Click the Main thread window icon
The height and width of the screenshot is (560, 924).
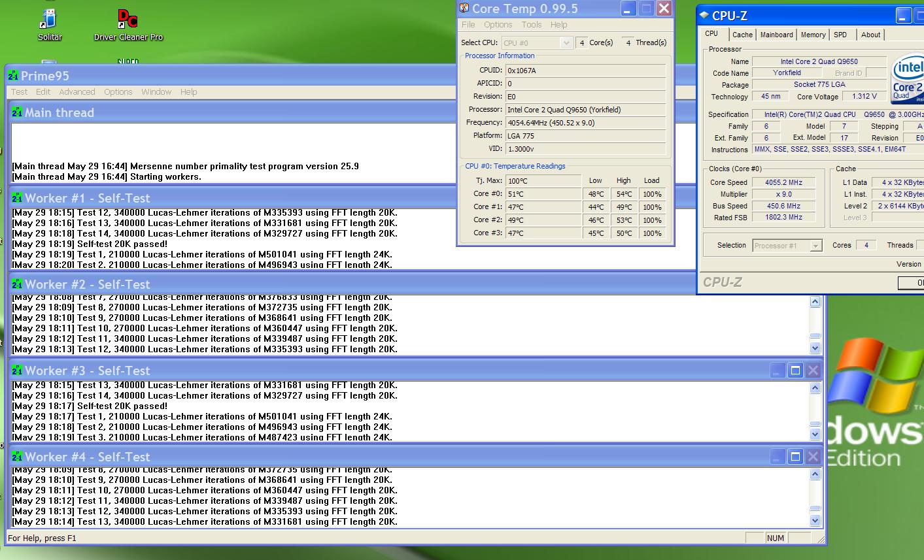17,112
